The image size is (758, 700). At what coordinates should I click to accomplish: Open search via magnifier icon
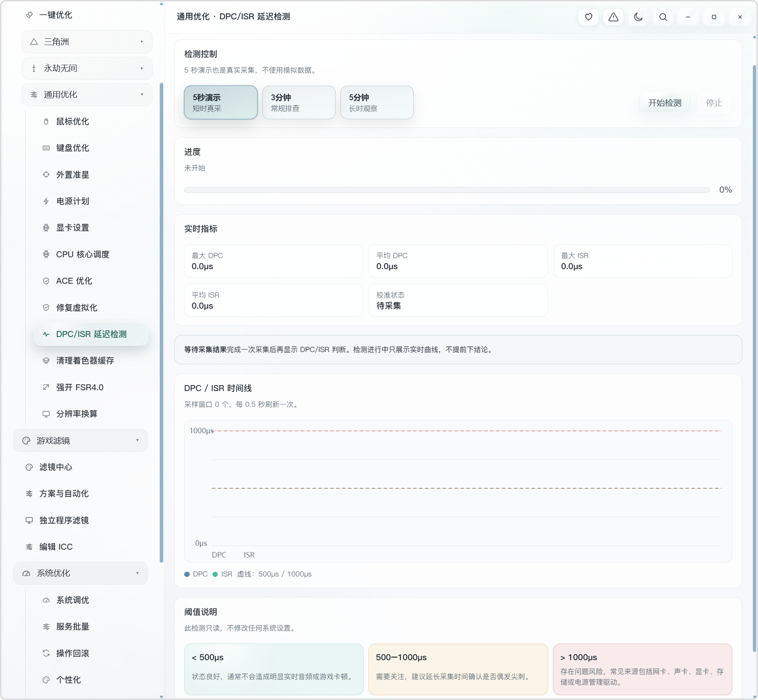[663, 17]
